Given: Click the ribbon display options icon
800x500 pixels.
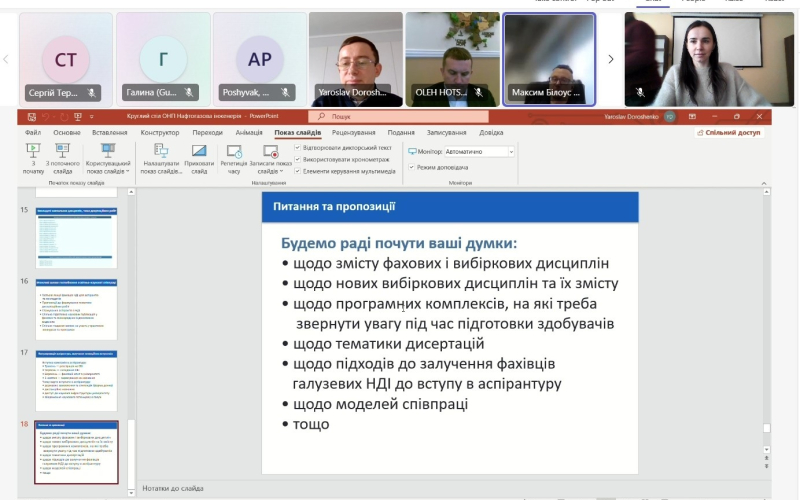Looking at the screenshot, I should (692, 117).
